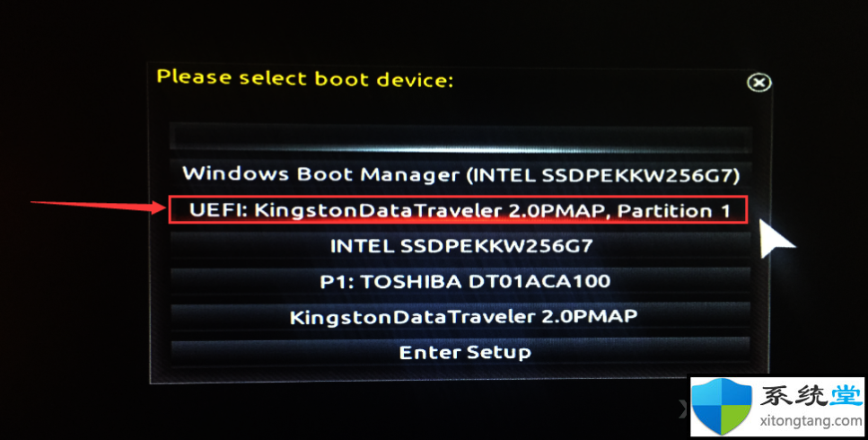
Task: Select P1: TOSHIBA DT01ACA100 drive
Action: [460, 281]
